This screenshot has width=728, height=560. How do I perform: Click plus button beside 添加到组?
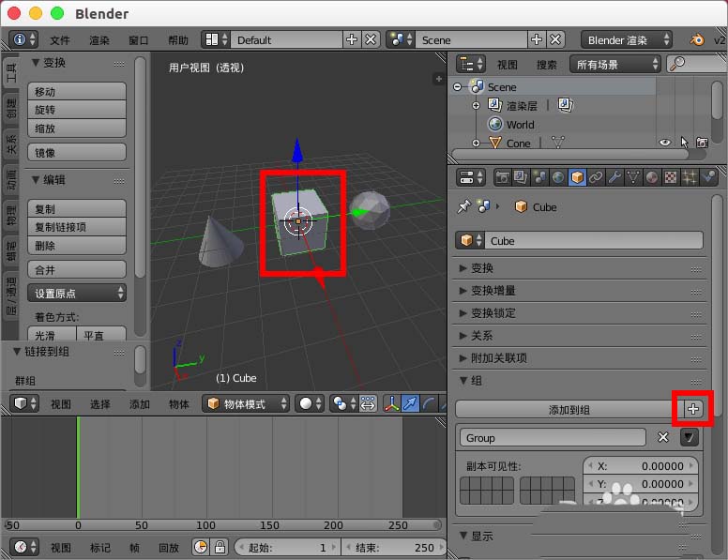693,409
